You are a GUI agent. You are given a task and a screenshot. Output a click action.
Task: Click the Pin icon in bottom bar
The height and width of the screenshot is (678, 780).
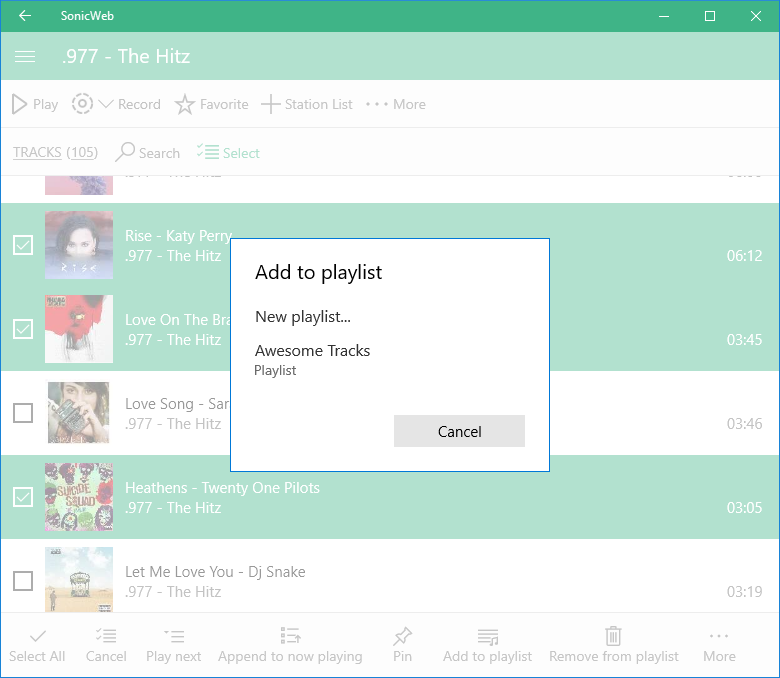402,637
